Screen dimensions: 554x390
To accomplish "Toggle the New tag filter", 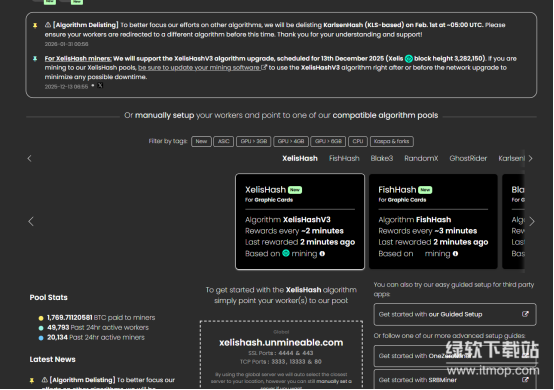I will pos(201,141).
